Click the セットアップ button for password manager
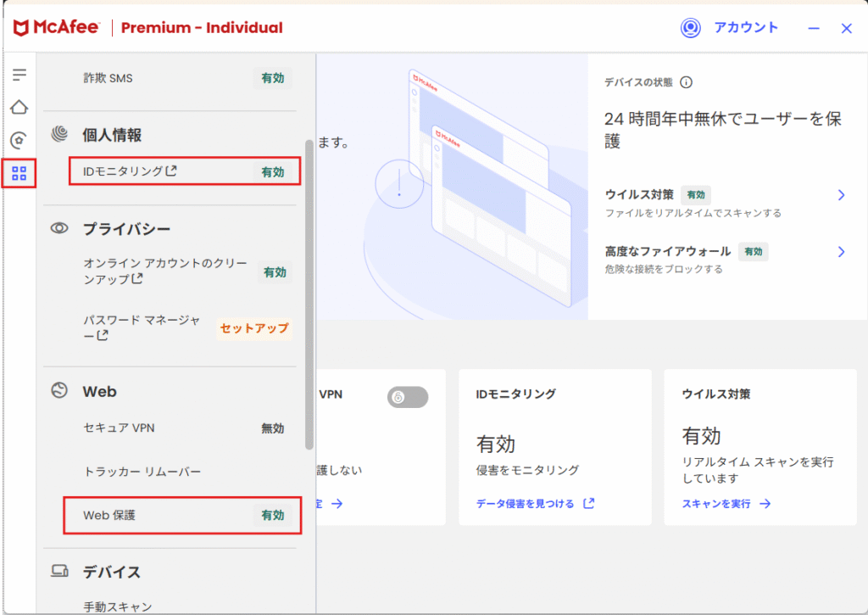This screenshot has height=615, width=868. 254,328
